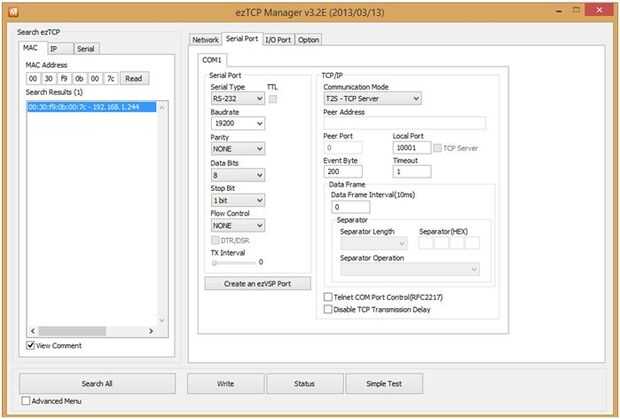Click the Local Port field showing 10001
Viewport: 620px width, 419px height.
point(412,148)
